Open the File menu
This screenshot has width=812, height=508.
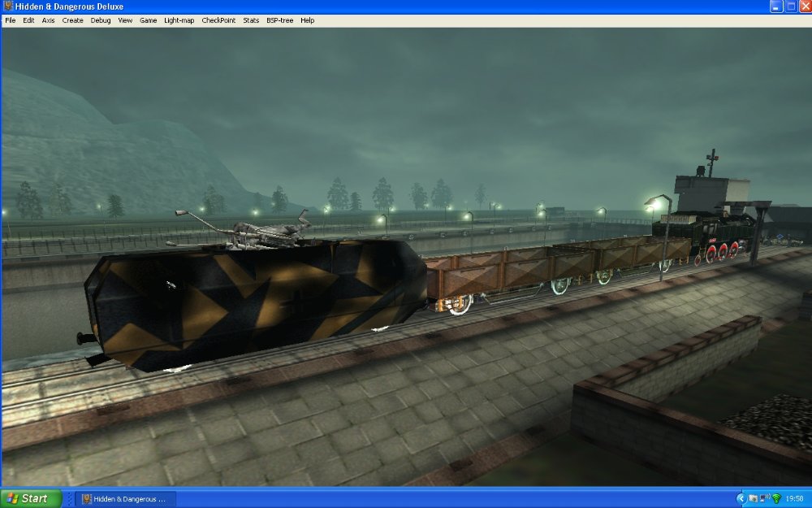click(x=10, y=20)
